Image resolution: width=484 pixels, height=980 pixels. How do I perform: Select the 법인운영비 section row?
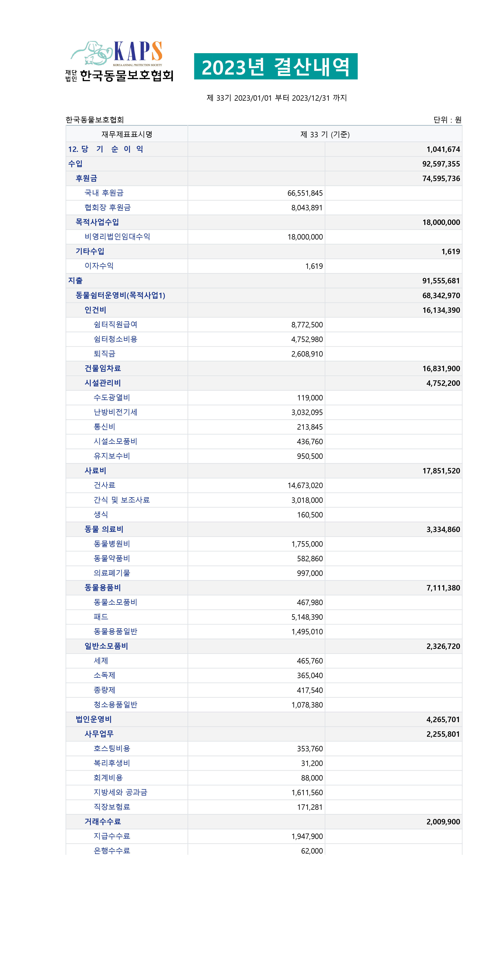[93, 719]
